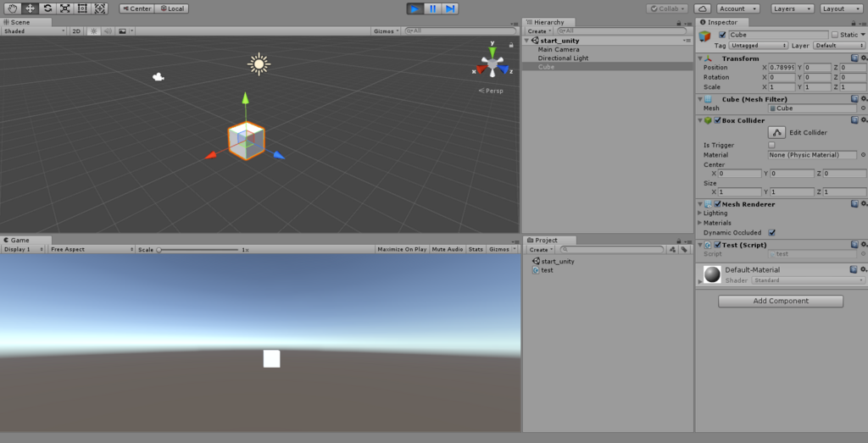Open scene effects image icon
Image resolution: width=868 pixels, height=443 pixels.
click(122, 31)
